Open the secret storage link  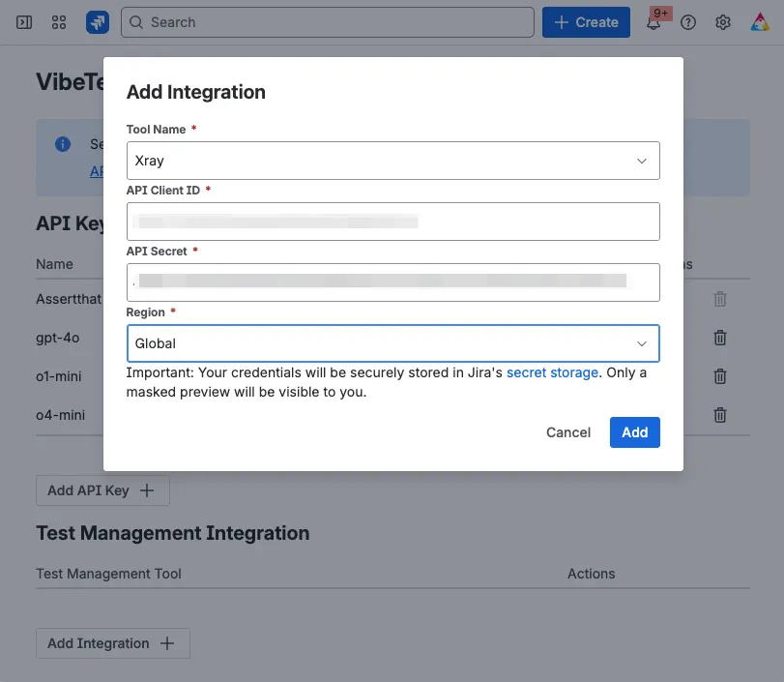click(x=553, y=372)
